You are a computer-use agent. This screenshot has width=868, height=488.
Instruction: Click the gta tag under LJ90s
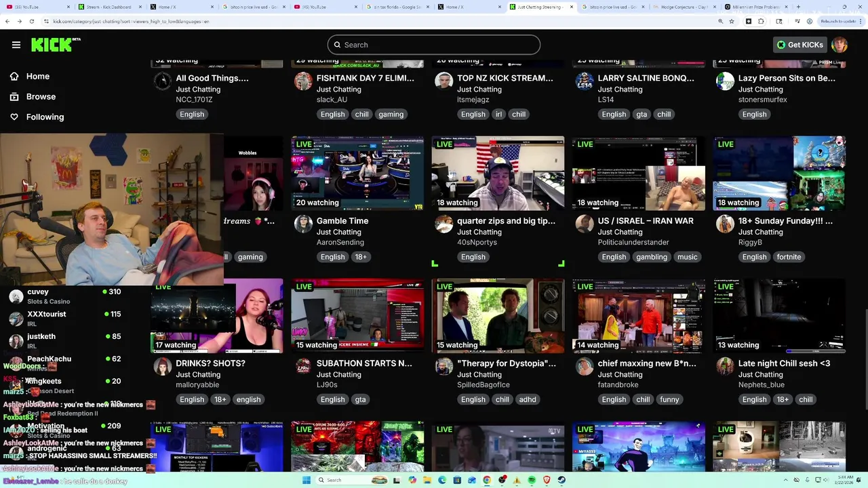point(360,399)
